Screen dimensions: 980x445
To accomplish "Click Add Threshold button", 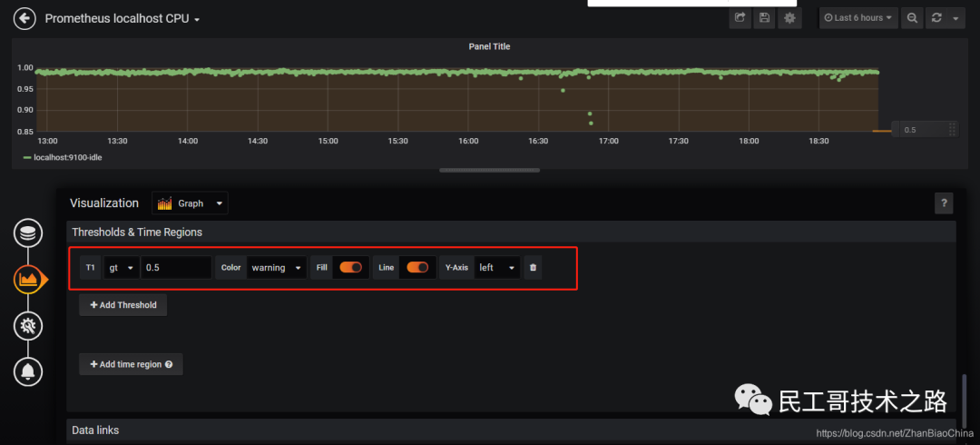I will pos(123,305).
